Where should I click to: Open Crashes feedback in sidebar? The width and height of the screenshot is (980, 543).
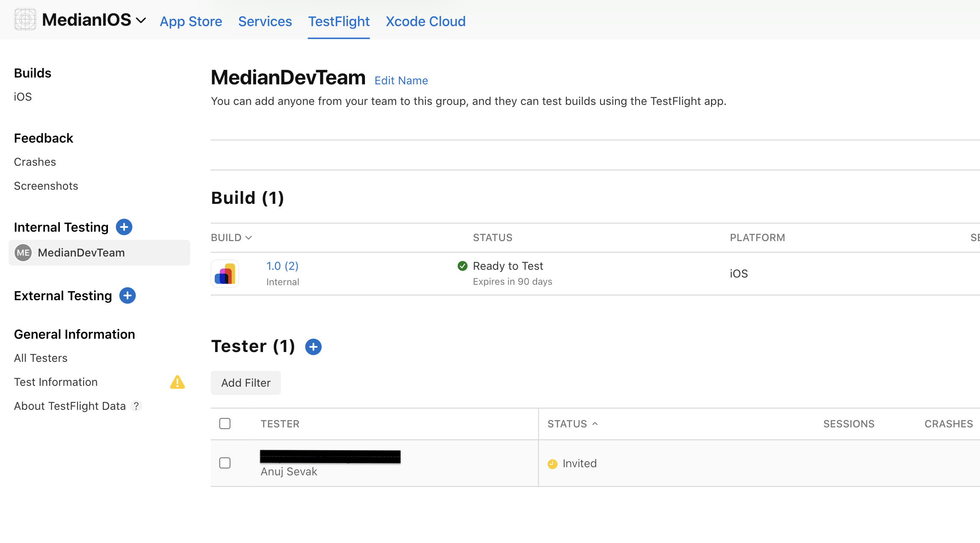pyautogui.click(x=35, y=162)
